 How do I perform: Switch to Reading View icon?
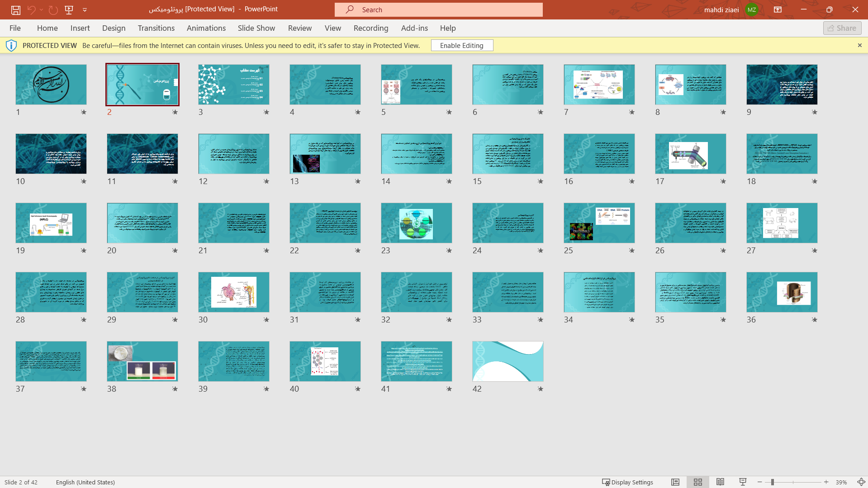(x=720, y=482)
